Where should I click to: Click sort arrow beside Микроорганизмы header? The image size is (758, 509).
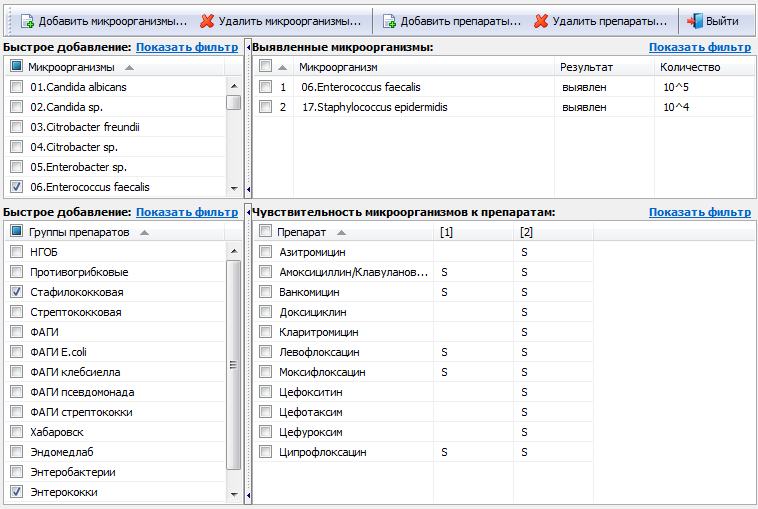129,67
